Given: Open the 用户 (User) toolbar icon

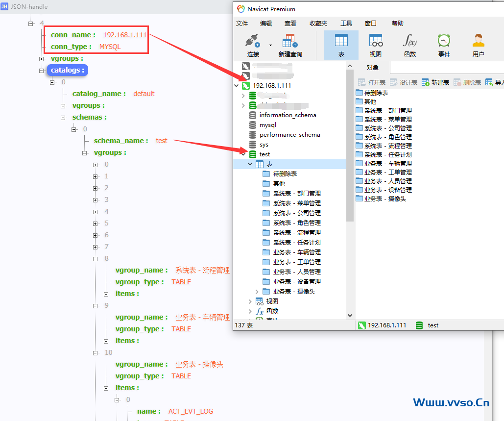Looking at the screenshot, I should 479,41.
